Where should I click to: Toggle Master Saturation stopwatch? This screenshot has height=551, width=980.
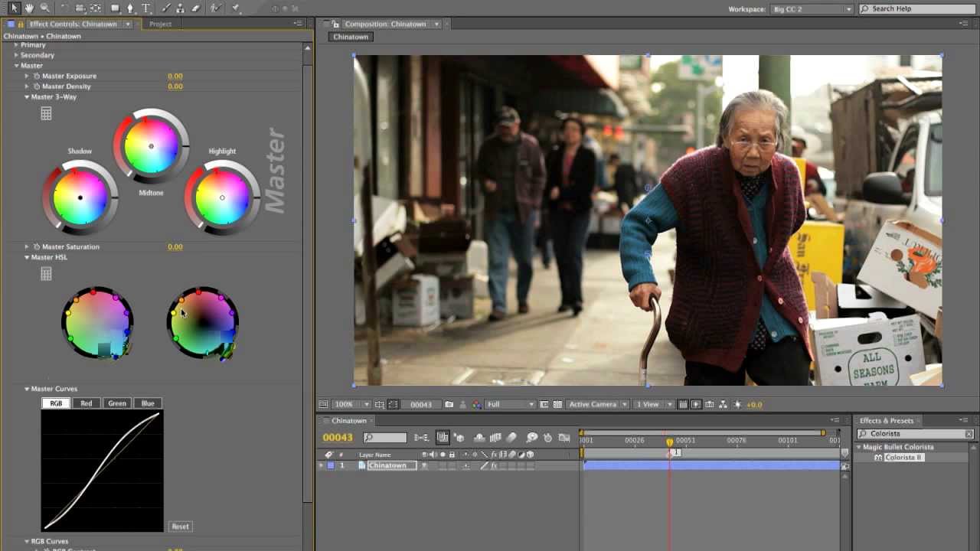click(x=37, y=246)
